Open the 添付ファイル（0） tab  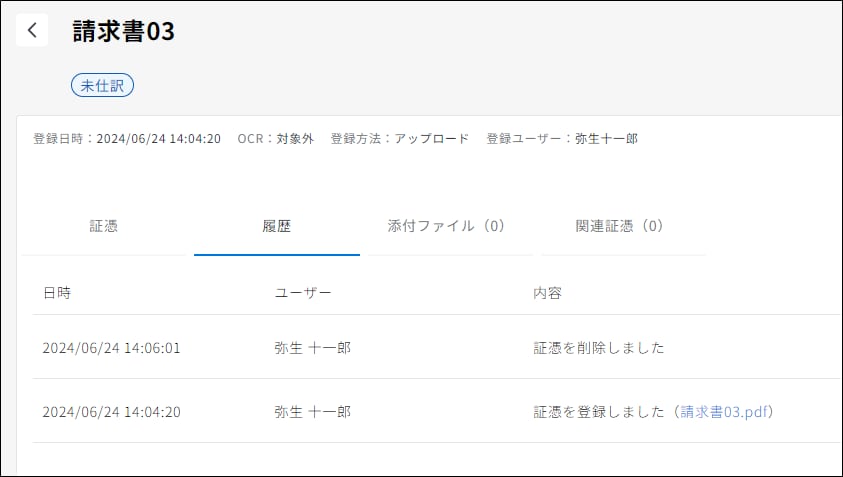tap(446, 226)
